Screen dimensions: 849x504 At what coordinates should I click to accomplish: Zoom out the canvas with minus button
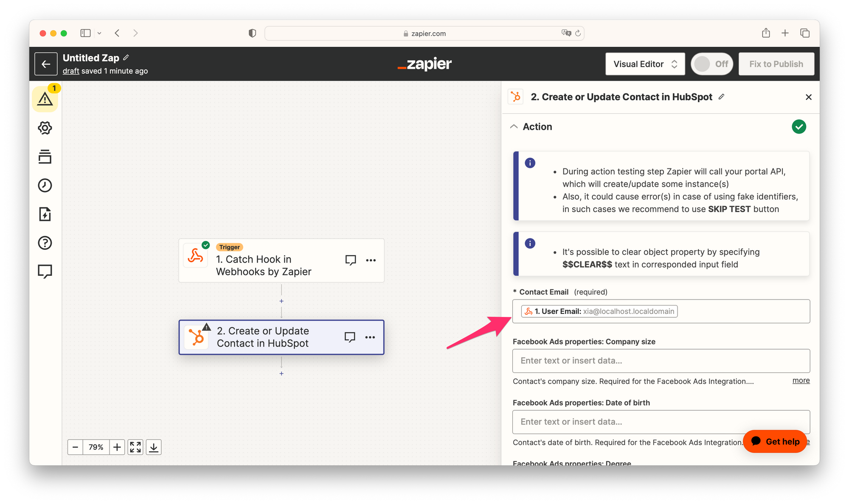pos(75,447)
